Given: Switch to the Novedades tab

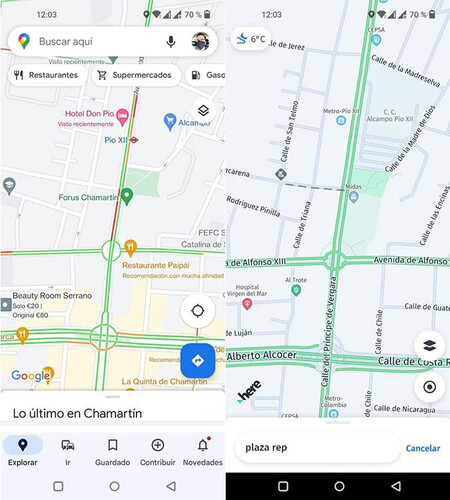Looking at the screenshot, I should [x=203, y=452].
